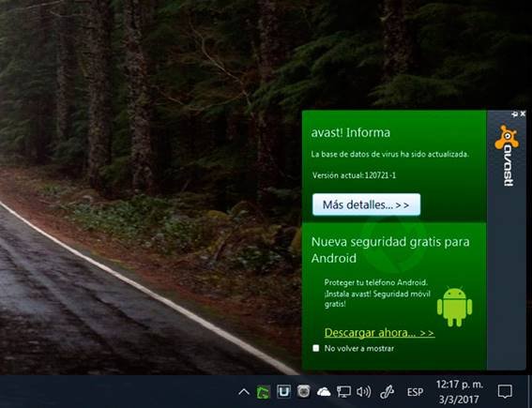Click the 'Más detalles...' button
Image resolution: width=532 pixels, height=408 pixels.
(366, 204)
